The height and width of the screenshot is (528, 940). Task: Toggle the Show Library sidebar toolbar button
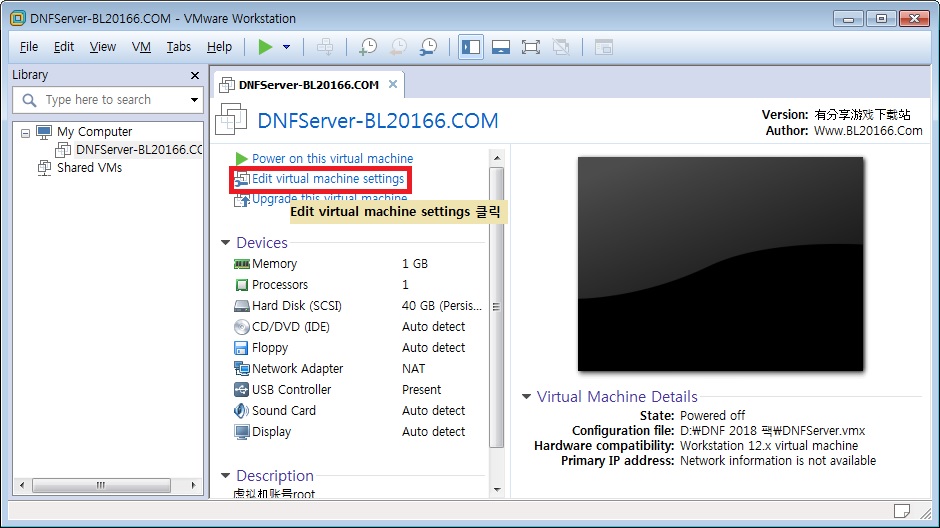(471, 47)
